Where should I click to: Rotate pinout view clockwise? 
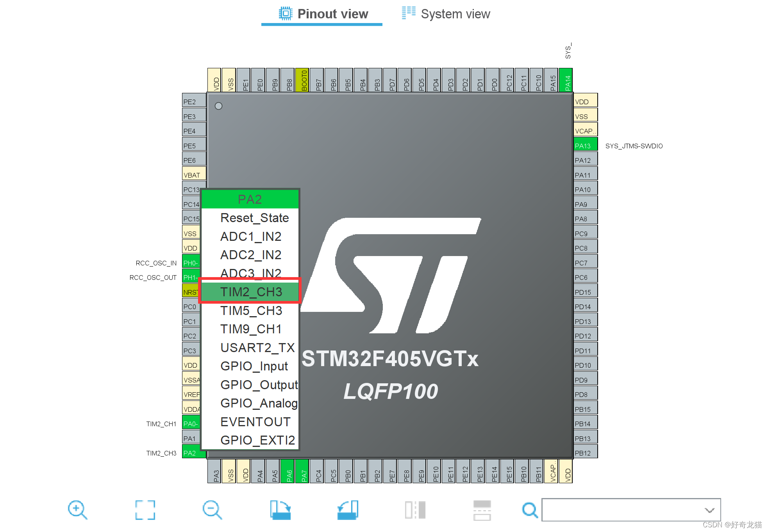280,510
